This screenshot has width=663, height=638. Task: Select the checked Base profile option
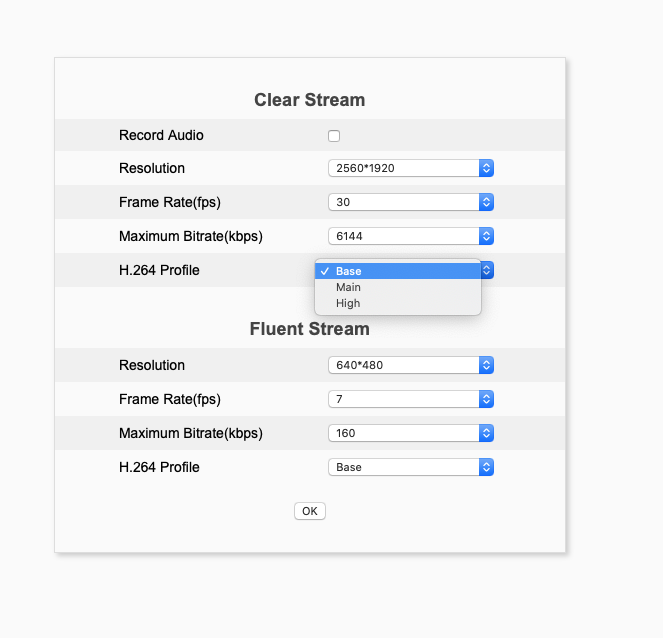tap(398, 271)
